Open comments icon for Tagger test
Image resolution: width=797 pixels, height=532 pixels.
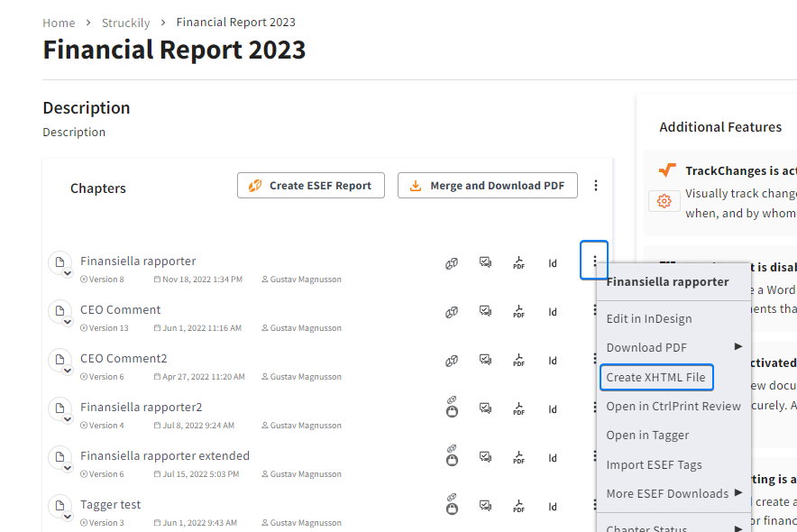485,506
